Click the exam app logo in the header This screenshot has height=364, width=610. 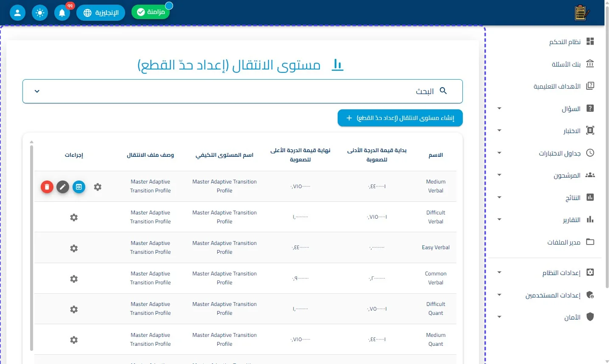[581, 13]
